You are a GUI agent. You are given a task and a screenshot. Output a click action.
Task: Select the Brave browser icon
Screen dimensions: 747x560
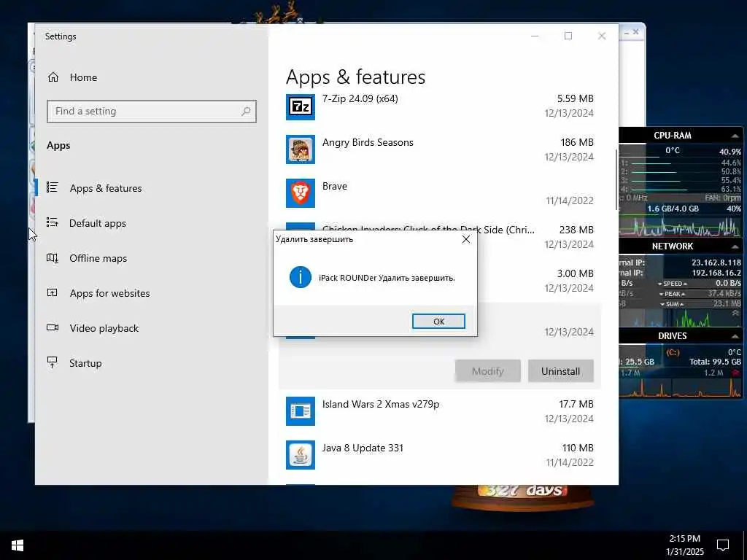(300, 193)
